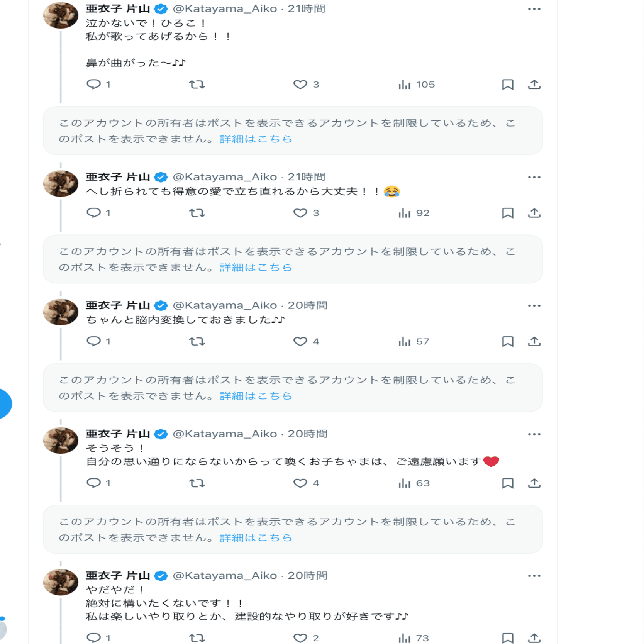This screenshot has height=644, width=644.
Task: Repost the tweet starting 泣かないで!ひろこ!
Action: point(197,84)
